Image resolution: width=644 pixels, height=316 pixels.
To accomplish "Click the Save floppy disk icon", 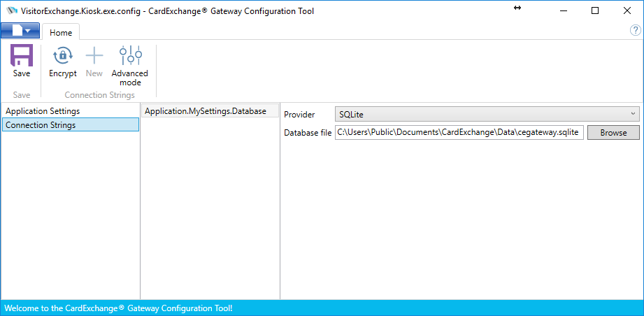I will pyautogui.click(x=22, y=55).
